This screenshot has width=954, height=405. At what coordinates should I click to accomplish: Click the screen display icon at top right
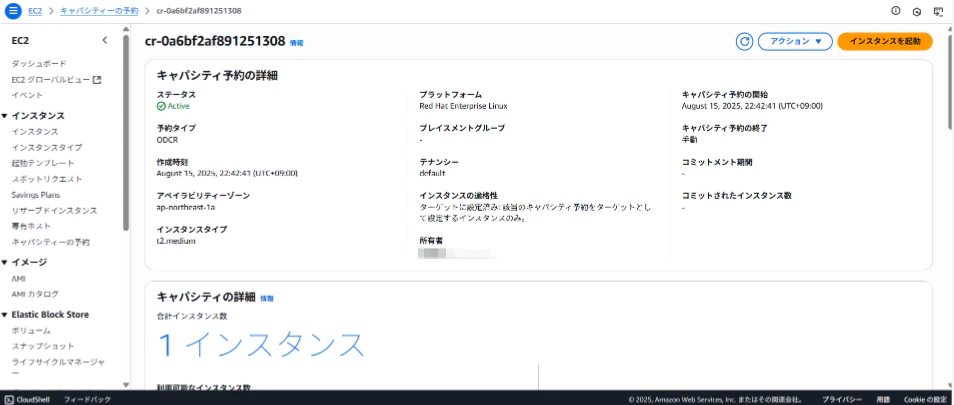click(x=938, y=11)
